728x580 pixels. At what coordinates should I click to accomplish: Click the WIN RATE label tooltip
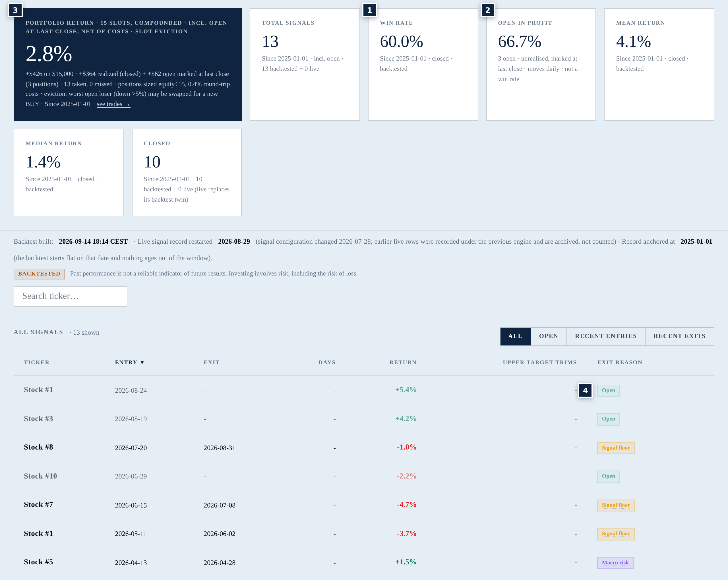[x=396, y=23]
